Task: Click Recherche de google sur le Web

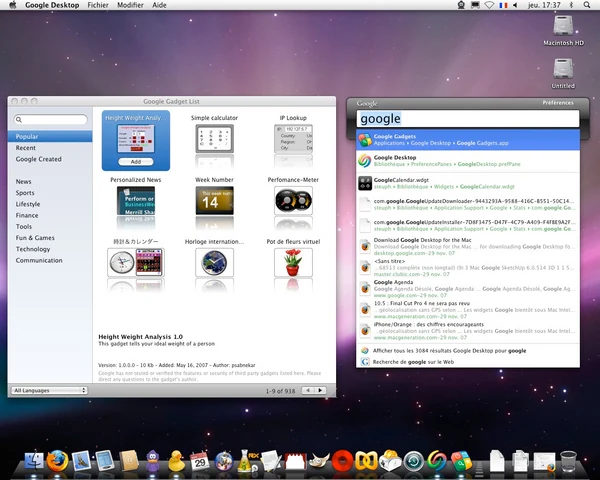Action: pos(468,362)
